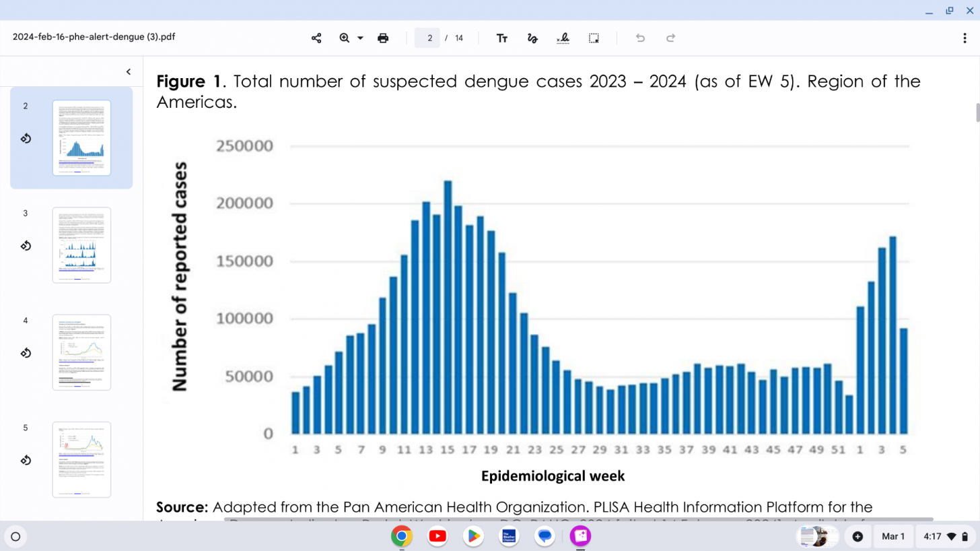Click the page number input field
This screenshot has width=980, height=551.
point(428,38)
